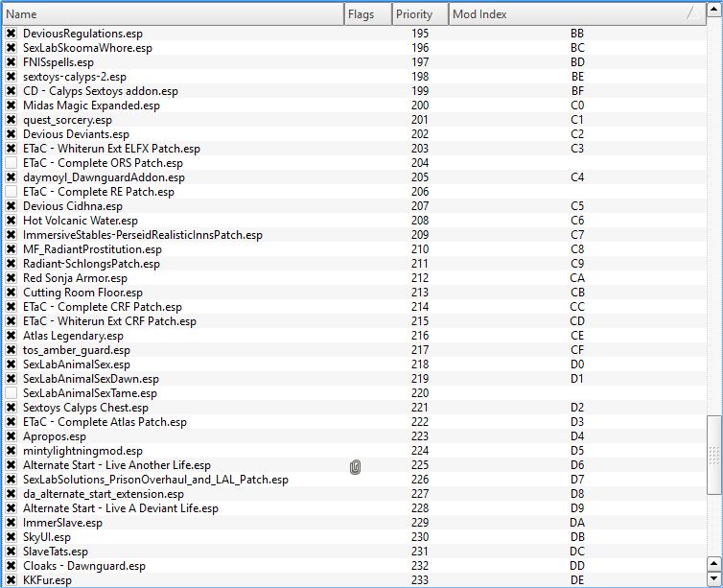This screenshot has width=723, height=588.
Task: Uncheck the Cloaks - Dawnguard.esp plugin
Action: coord(12,566)
